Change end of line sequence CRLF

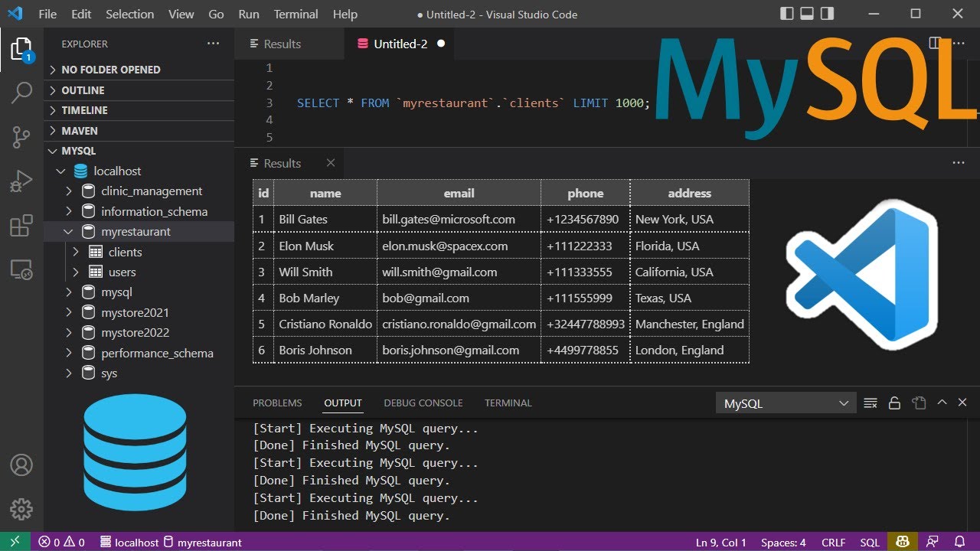[834, 542]
